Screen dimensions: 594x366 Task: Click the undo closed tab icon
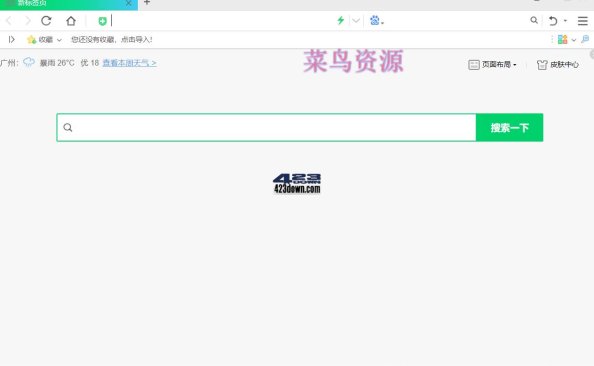click(x=553, y=20)
